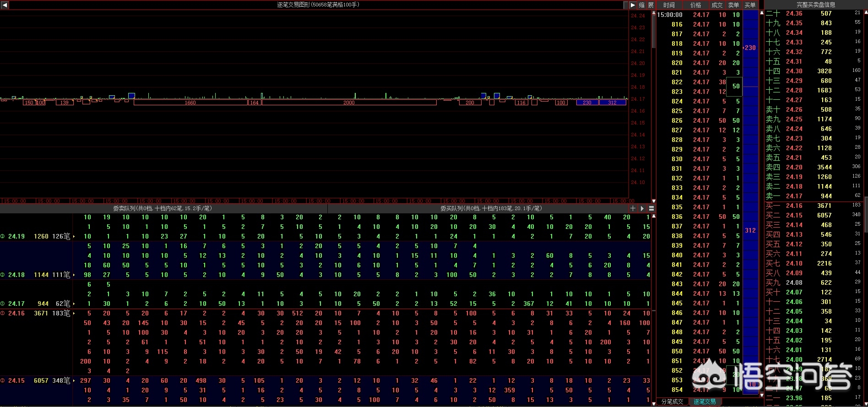The image size is (868, 407).
Task: Click the 买七 24.10 order book row
Action: point(814,263)
